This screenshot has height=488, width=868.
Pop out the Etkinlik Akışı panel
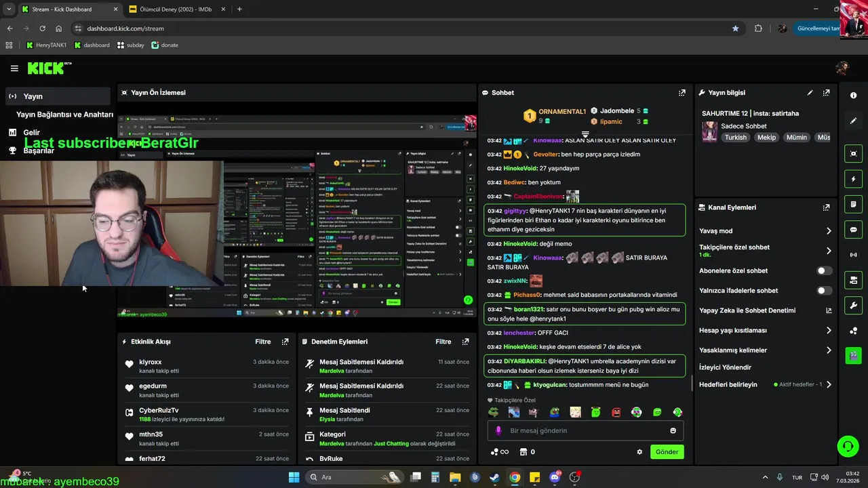pyautogui.click(x=285, y=342)
